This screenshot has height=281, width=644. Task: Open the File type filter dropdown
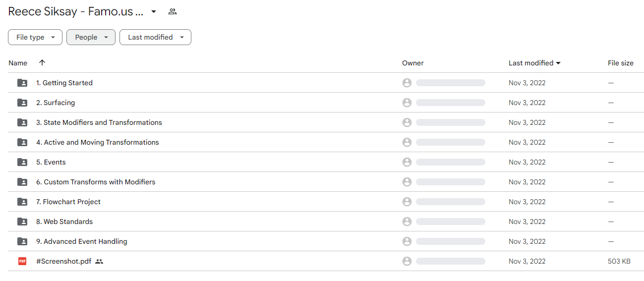(35, 37)
